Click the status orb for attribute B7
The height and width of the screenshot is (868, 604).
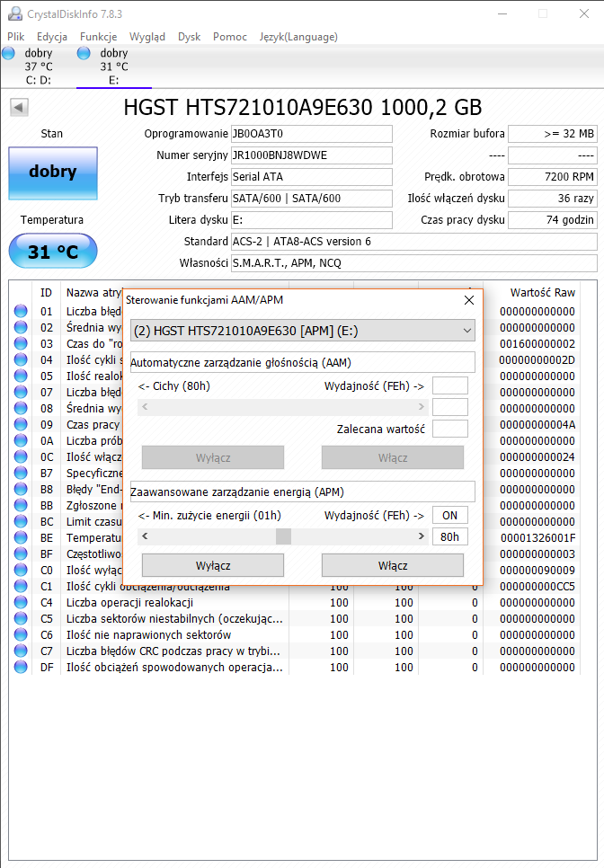tap(21, 473)
